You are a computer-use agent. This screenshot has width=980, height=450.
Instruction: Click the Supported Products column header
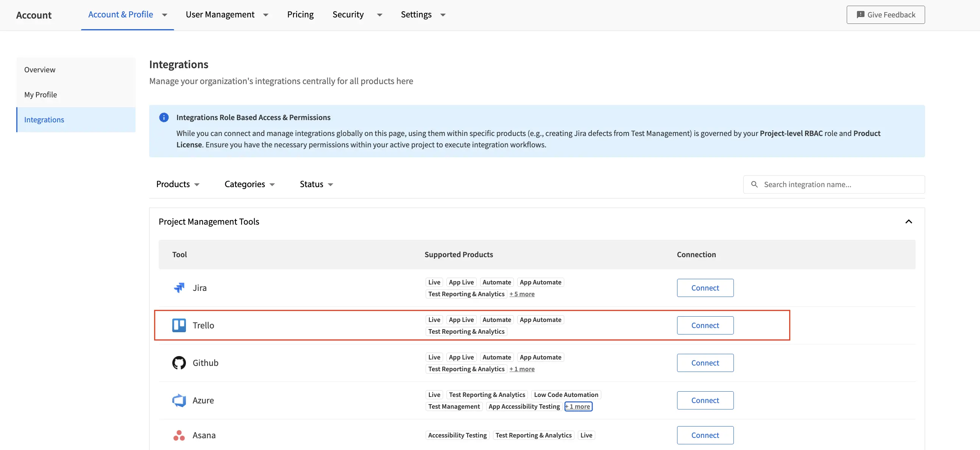click(x=459, y=254)
